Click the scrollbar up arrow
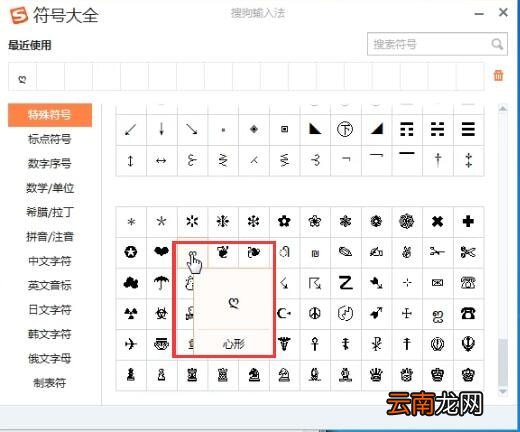Viewport: 520px width, 432px height. coord(503,108)
